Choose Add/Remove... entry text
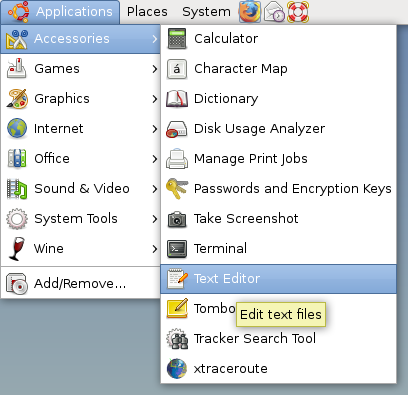 (x=80, y=284)
